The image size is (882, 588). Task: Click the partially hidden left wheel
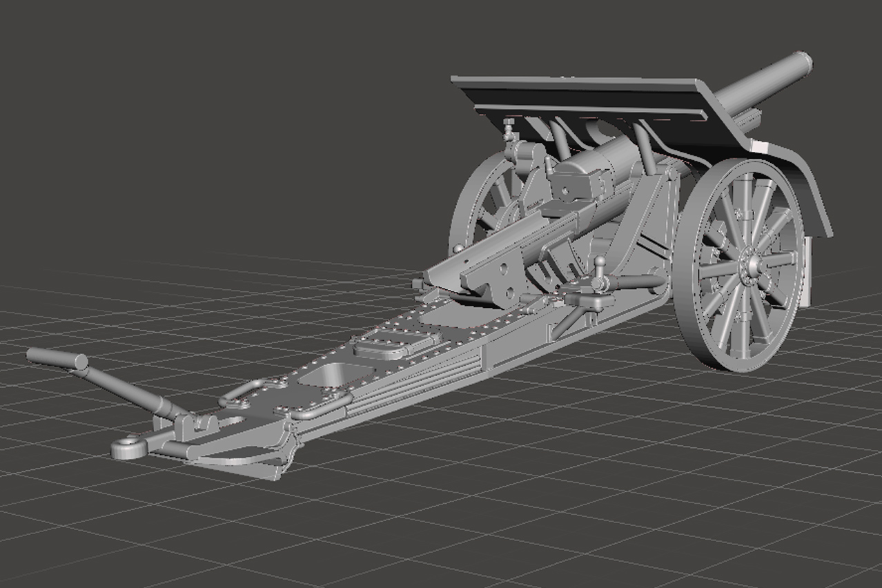click(x=478, y=200)
